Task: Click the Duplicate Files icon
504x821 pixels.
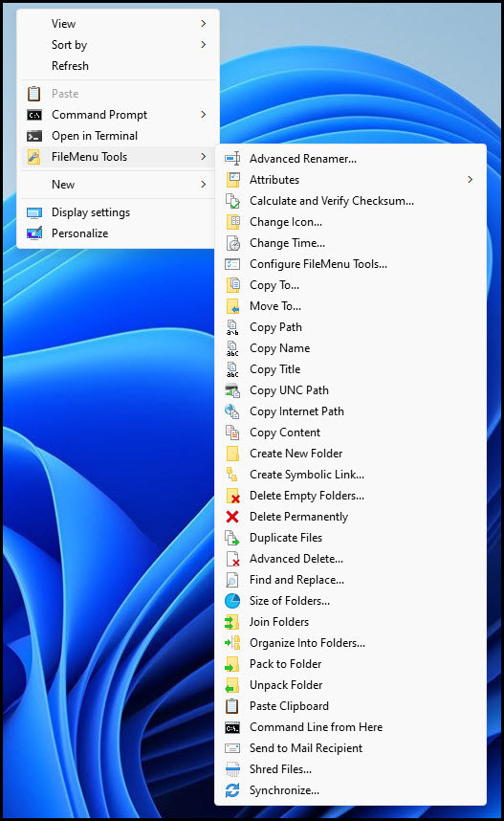Action: tap(232, 538)
